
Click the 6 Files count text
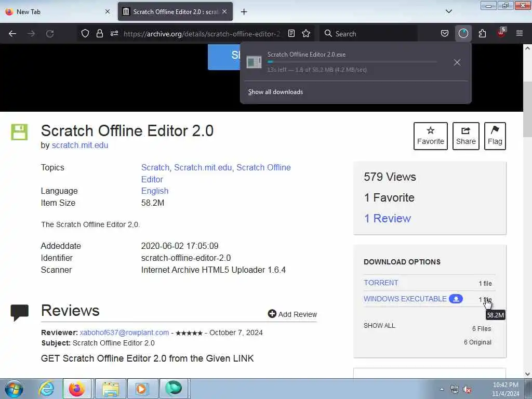(x=482, y=329)
